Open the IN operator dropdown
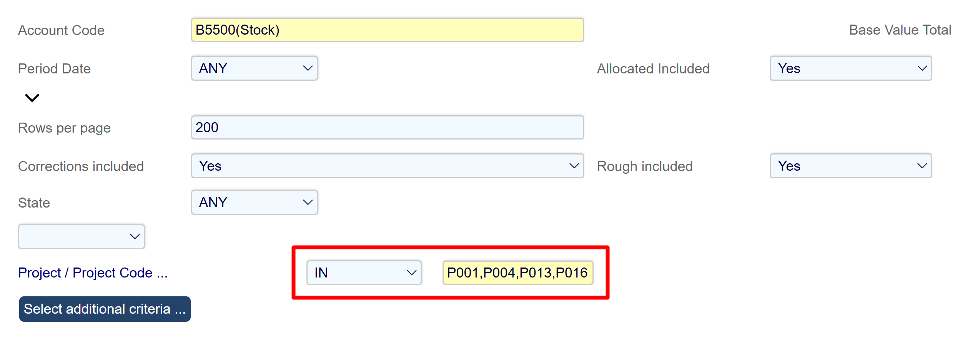 [364, 273]
